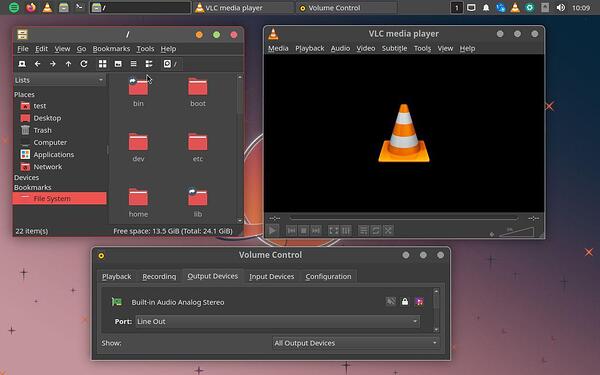Open the Port Line Out dropdown

(x=278, y=321)
